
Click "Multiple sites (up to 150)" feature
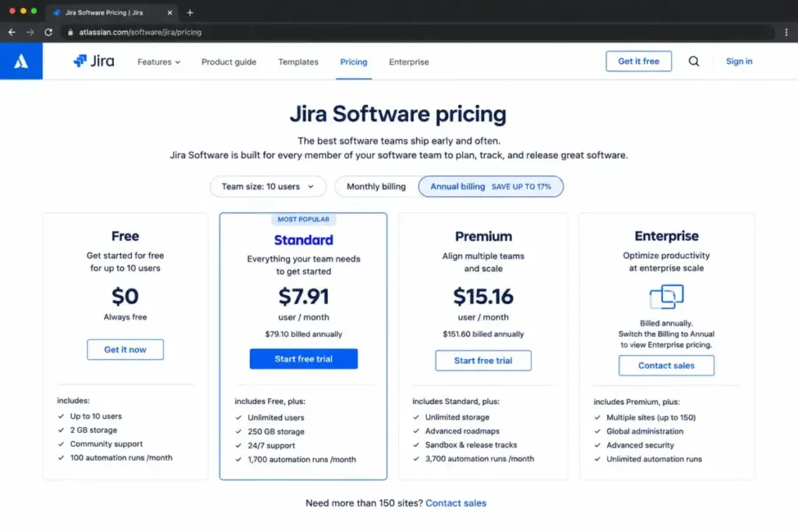[651, 417]
